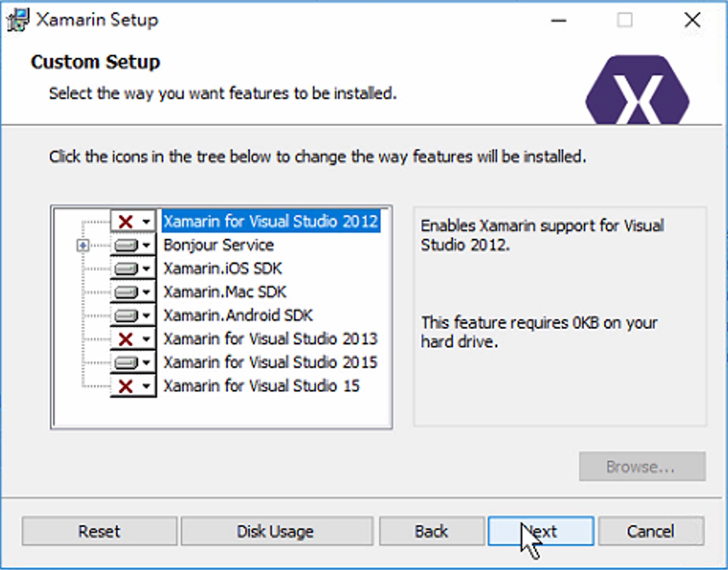
Task: Open install dropdown for Xamarin.iOS SDK
Action: 133,269
